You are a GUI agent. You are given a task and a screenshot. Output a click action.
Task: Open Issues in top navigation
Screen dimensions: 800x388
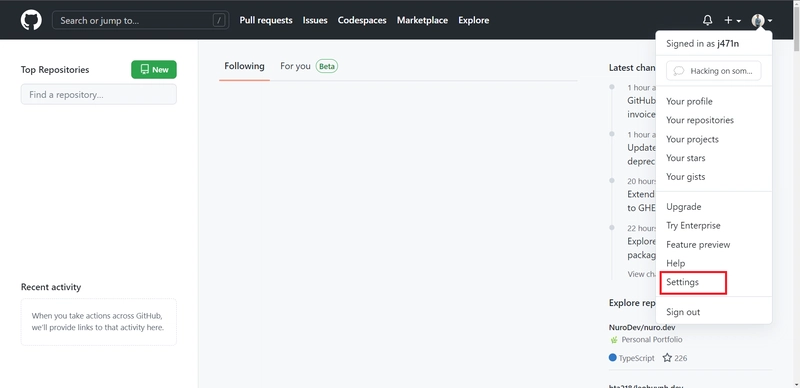(315, 20)
